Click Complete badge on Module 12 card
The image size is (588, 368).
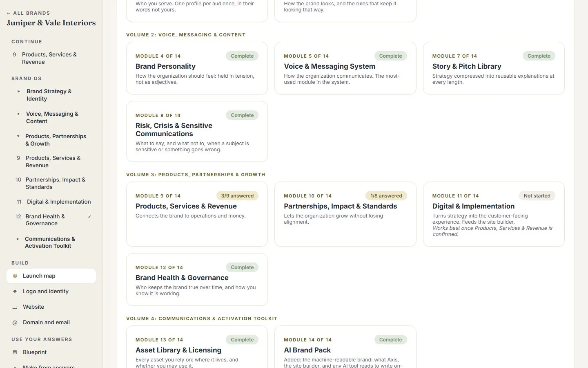(x=242, y=267)
